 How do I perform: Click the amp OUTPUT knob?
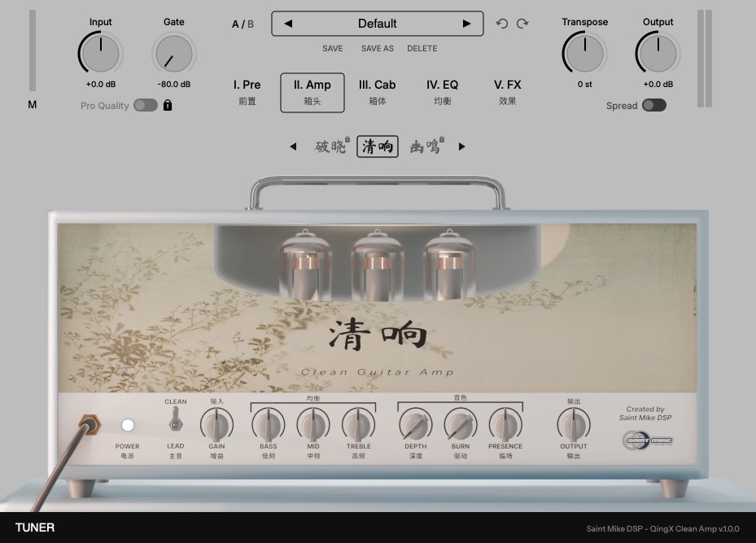point(574,424)
